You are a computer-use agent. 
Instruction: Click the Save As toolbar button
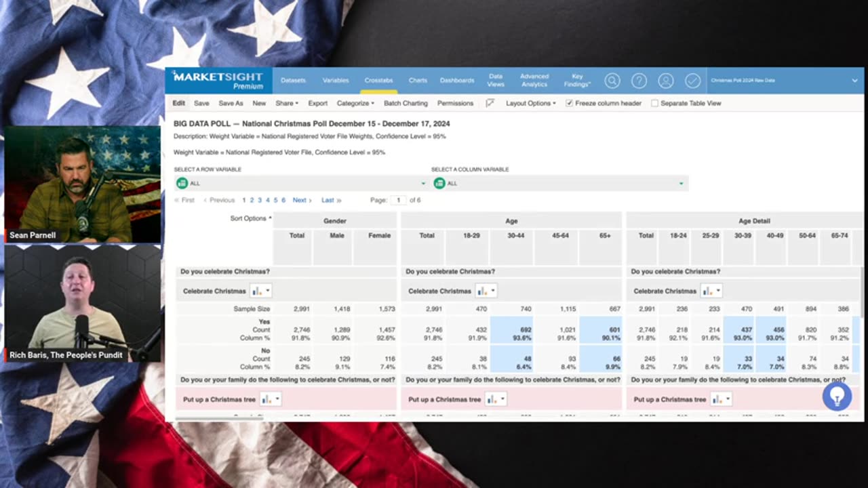[x=231, y=103]
